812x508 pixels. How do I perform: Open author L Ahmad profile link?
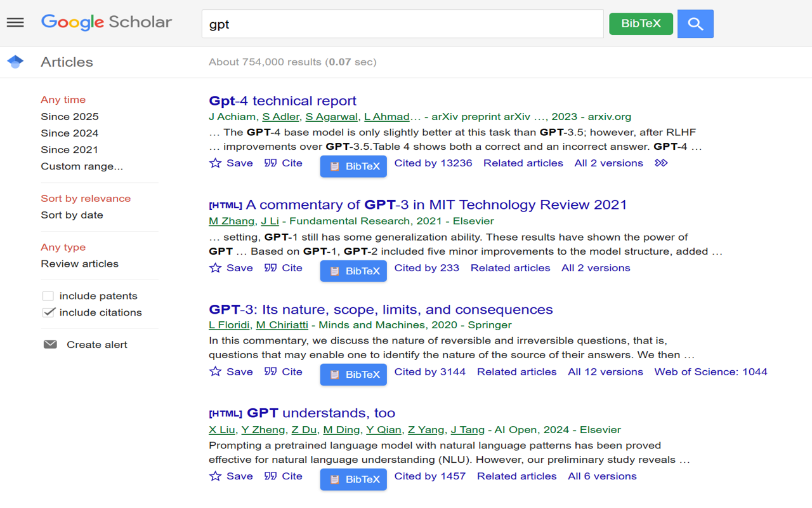387,117
